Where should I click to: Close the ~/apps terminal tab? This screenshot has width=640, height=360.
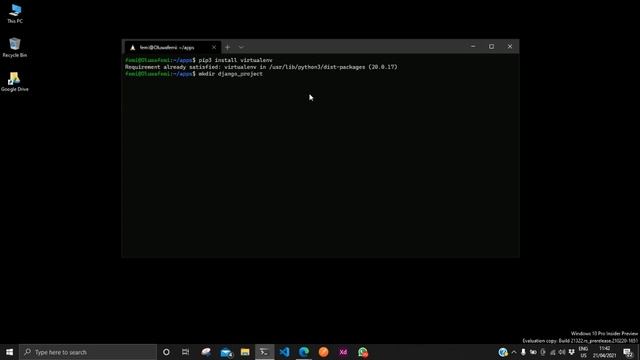click(x=214, y=47)
